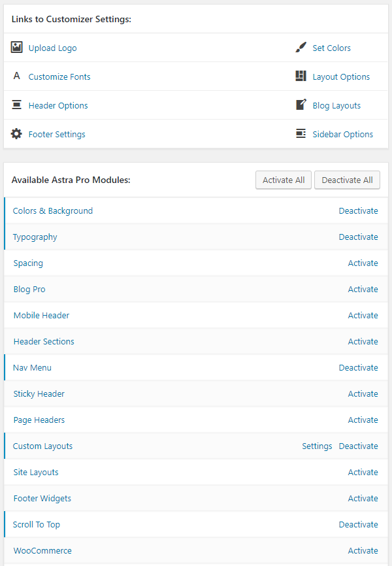Image resolution: width=392 pixels, height=566 pixels.
Task: Open the Blog Layouts link
Action: [x=336, y=106]
